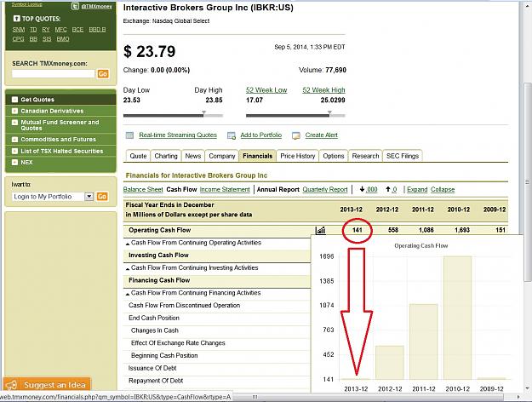Screen dimensions: 532x402
Task: Click the SEARCH TMXmoney.com input field
Action: pos(54,74)
